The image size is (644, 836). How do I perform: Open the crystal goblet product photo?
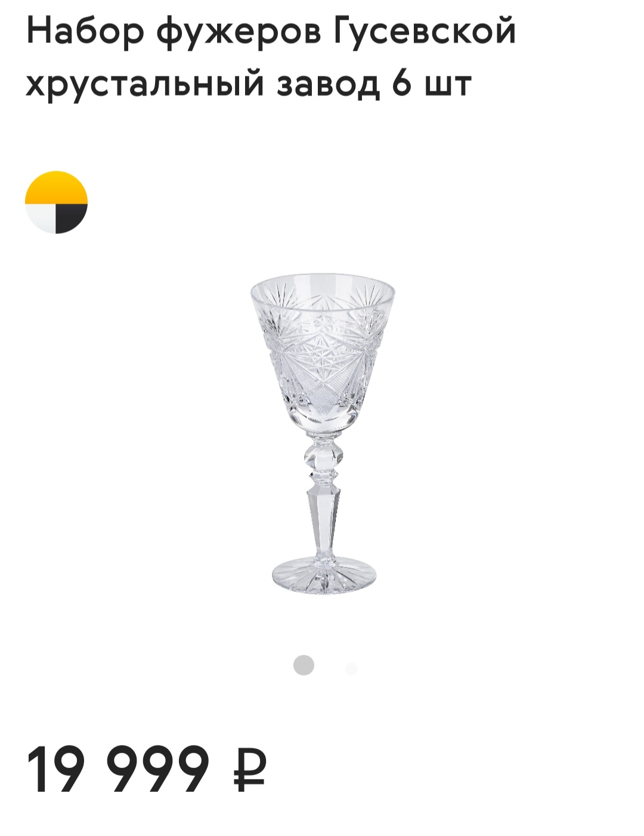(x=323, y=434)
